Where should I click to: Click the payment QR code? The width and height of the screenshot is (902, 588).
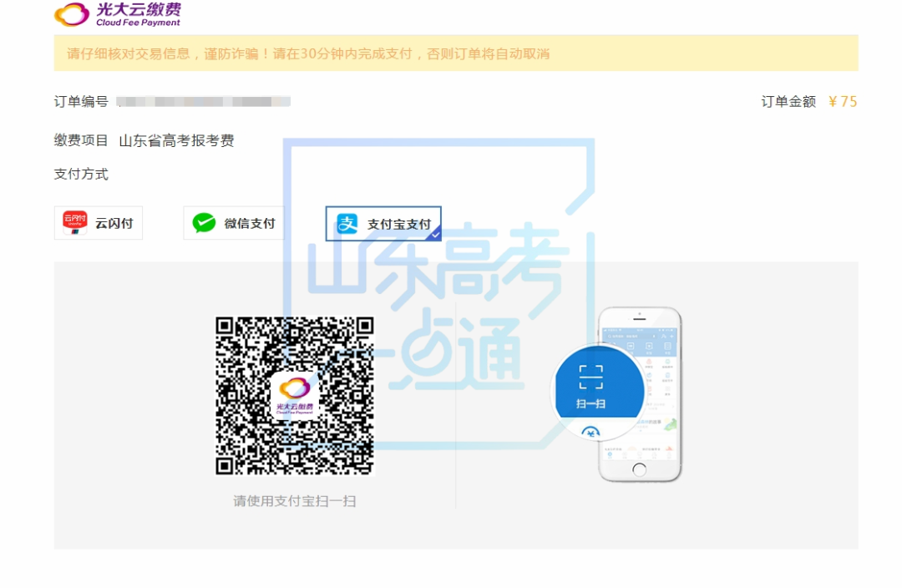click(x=295, y=396)
